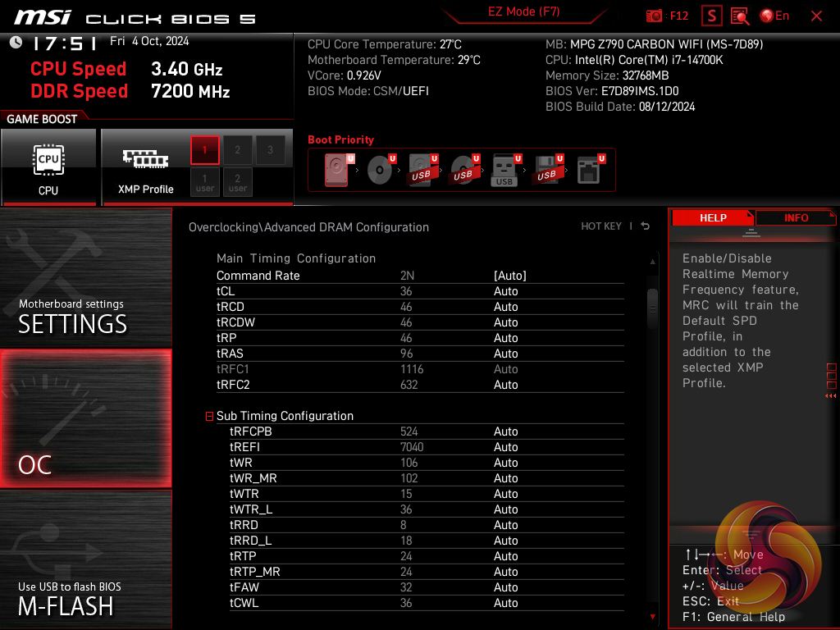
Task: Switch to the HELP tab
Action: 713,218
